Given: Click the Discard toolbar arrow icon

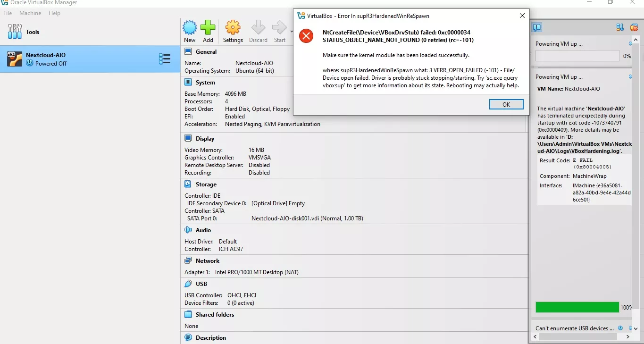Looking at the screenshot, I should tap(258, 28).
